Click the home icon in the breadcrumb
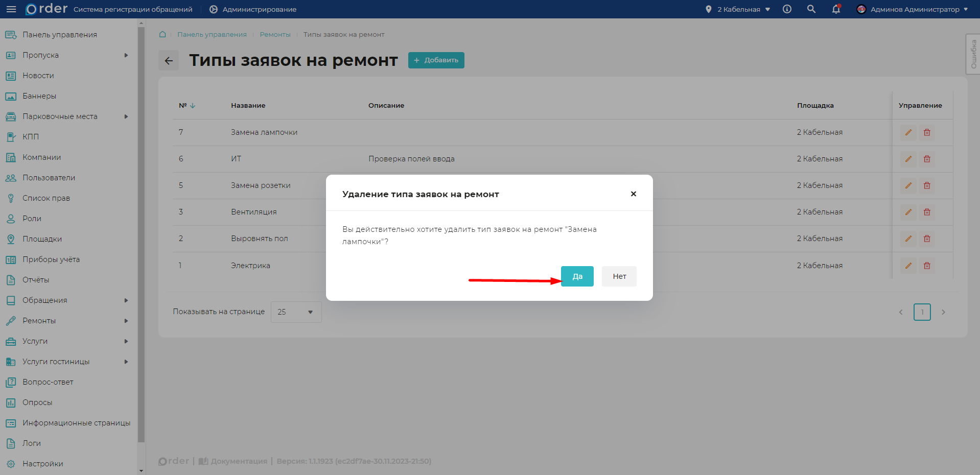Viewport: 980px width, 475px height. [x=162, y=34]
